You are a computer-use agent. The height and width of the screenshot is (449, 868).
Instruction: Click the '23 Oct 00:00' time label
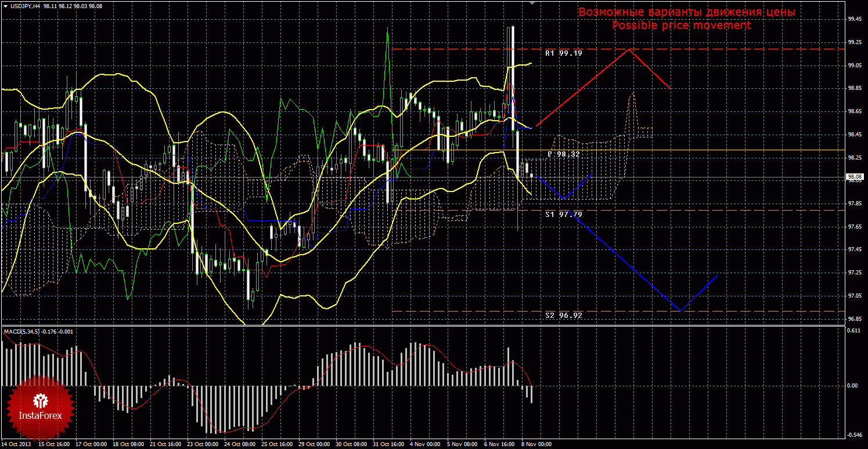click(203, 445)
